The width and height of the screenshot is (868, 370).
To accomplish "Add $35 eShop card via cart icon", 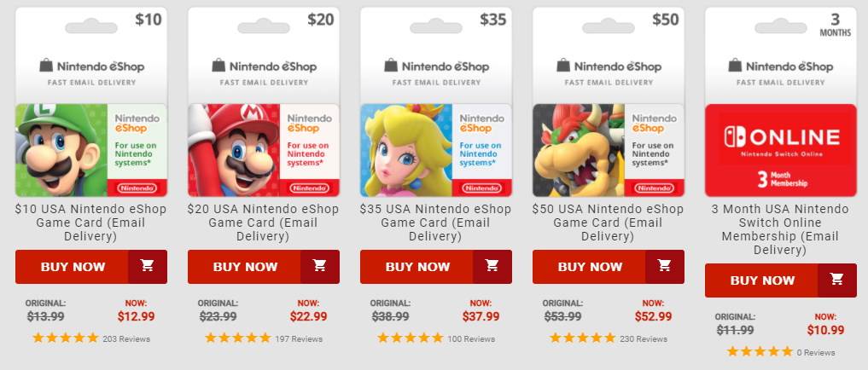I will click(492, 266).
